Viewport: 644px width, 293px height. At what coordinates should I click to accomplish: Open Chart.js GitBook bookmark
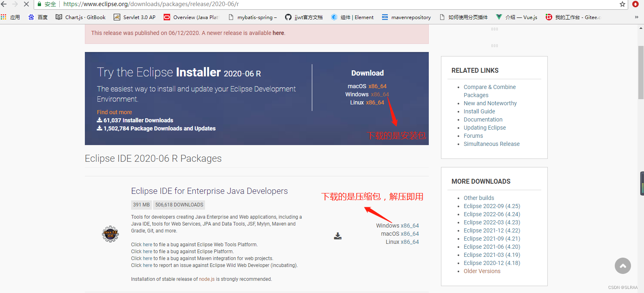80,17
